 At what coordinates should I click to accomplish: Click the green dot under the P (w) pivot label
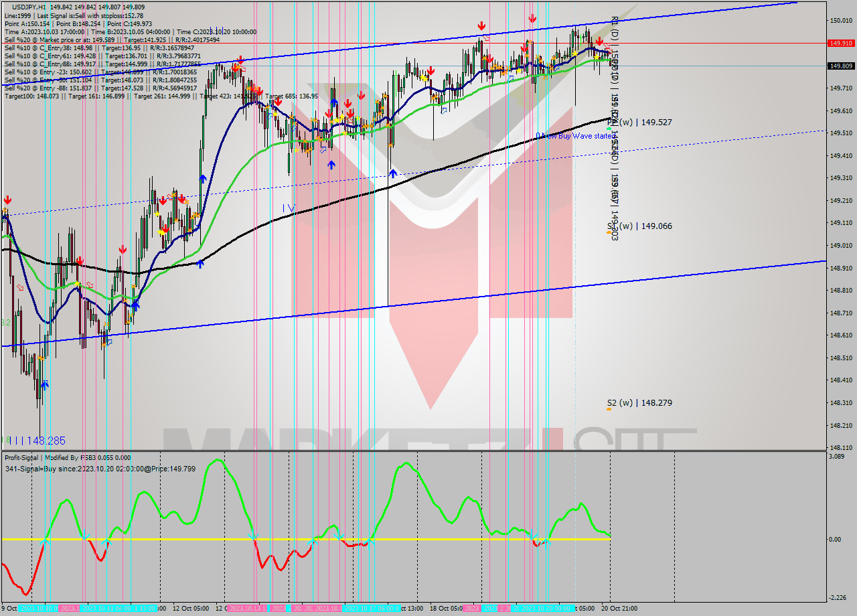coord(609,129)
